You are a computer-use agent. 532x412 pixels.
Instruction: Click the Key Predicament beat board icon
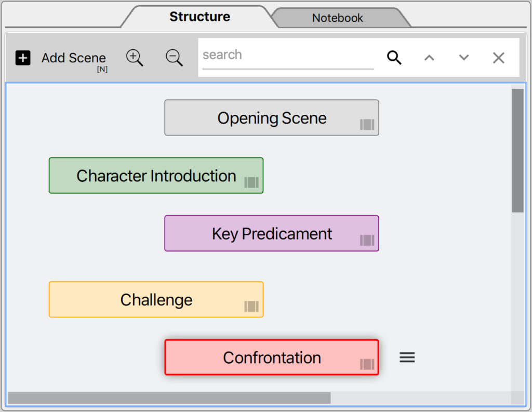[x=367, y=240]
